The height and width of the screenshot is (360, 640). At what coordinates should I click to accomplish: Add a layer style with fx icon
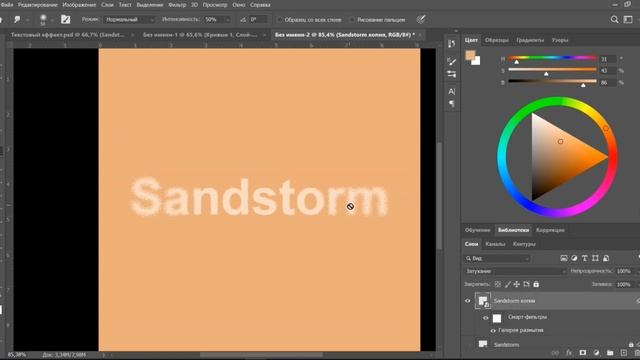pos(569,353)
